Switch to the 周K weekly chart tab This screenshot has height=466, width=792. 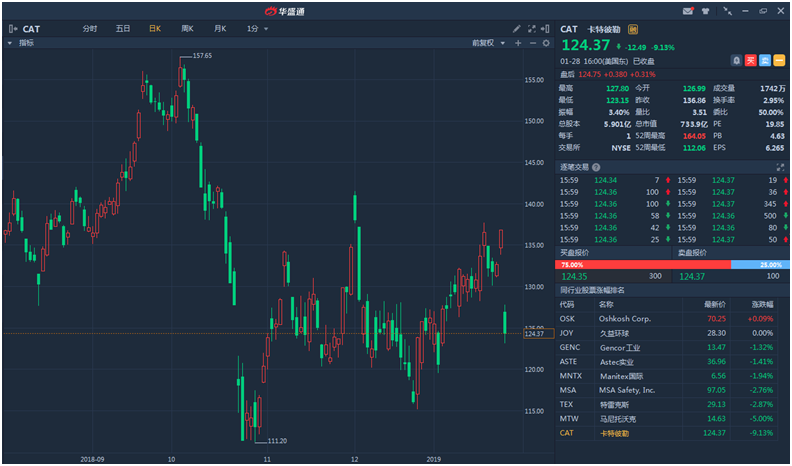(x=187, y=29)
